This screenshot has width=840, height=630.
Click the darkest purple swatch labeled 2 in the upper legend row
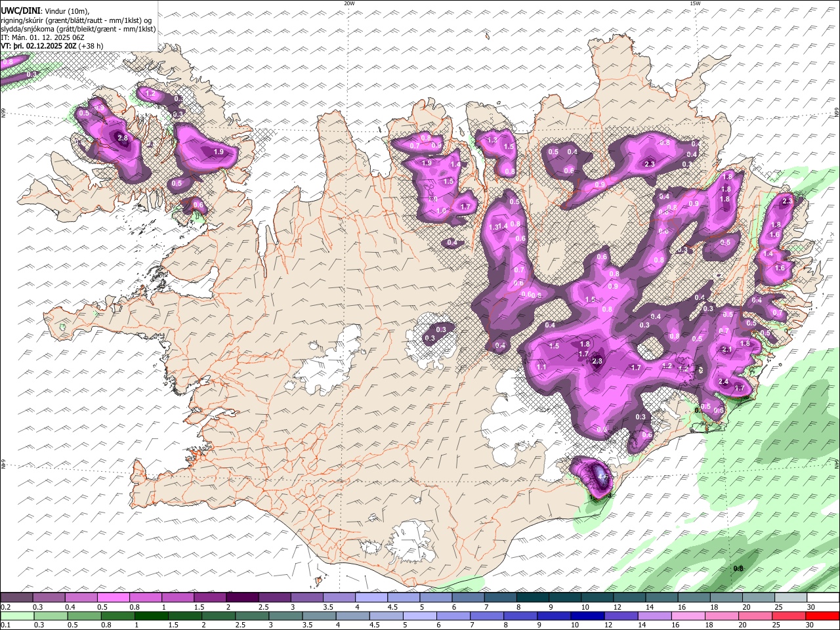241,598
